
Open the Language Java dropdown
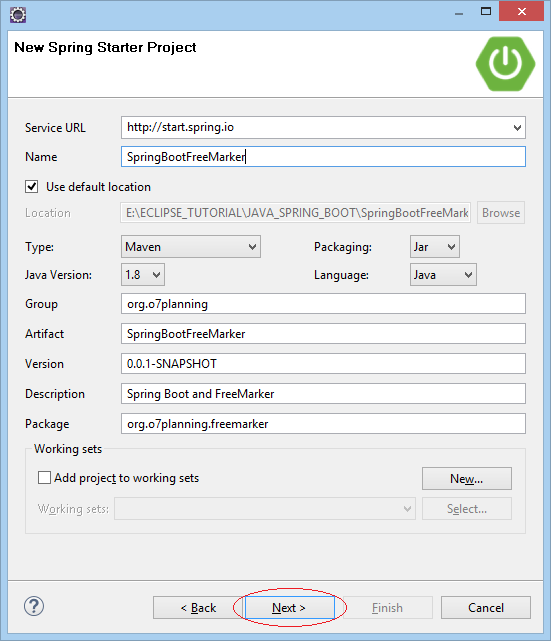(x=443, y=274)
